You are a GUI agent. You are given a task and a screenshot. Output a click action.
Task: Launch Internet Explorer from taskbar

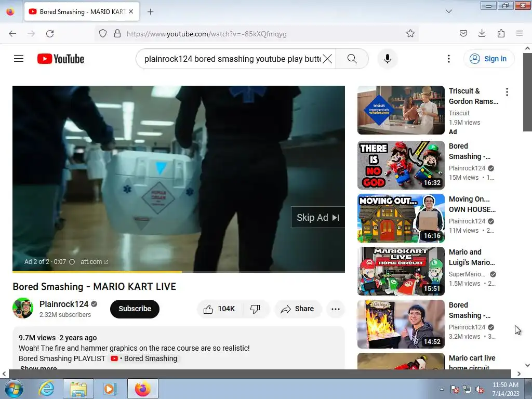tap(46, 389)
